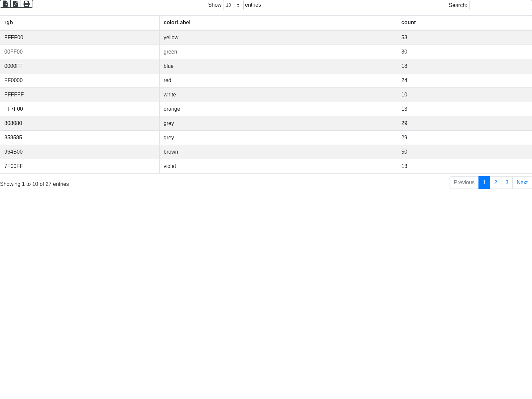Screen dimensions: 532x399
Task: Click the blue colorLabel cell
Action: [x=169, y=66]
